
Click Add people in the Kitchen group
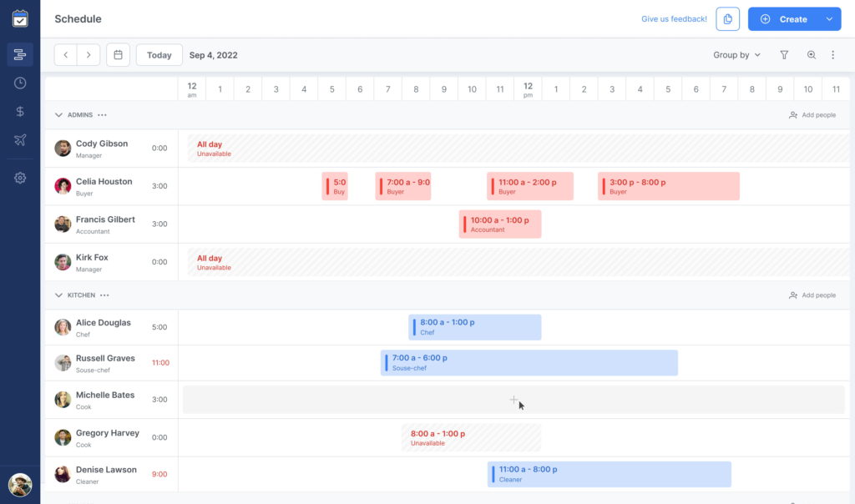click(812, 295)
